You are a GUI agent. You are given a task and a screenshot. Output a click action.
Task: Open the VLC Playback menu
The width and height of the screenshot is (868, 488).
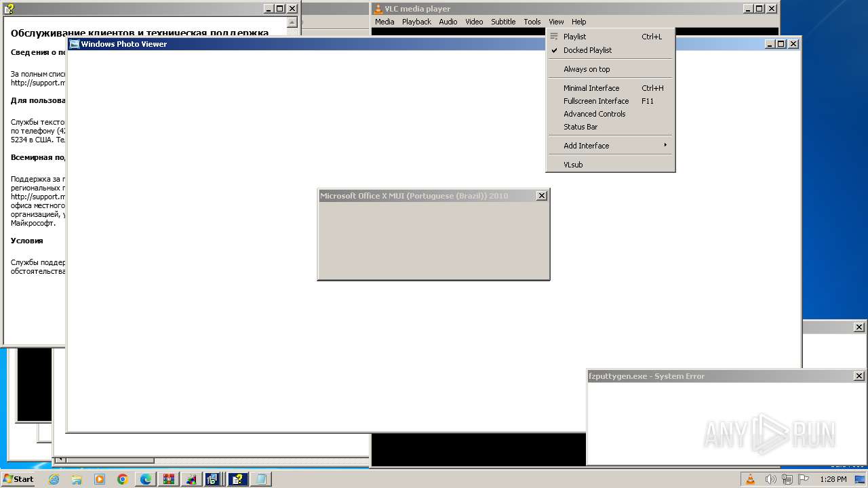(416, 22)
